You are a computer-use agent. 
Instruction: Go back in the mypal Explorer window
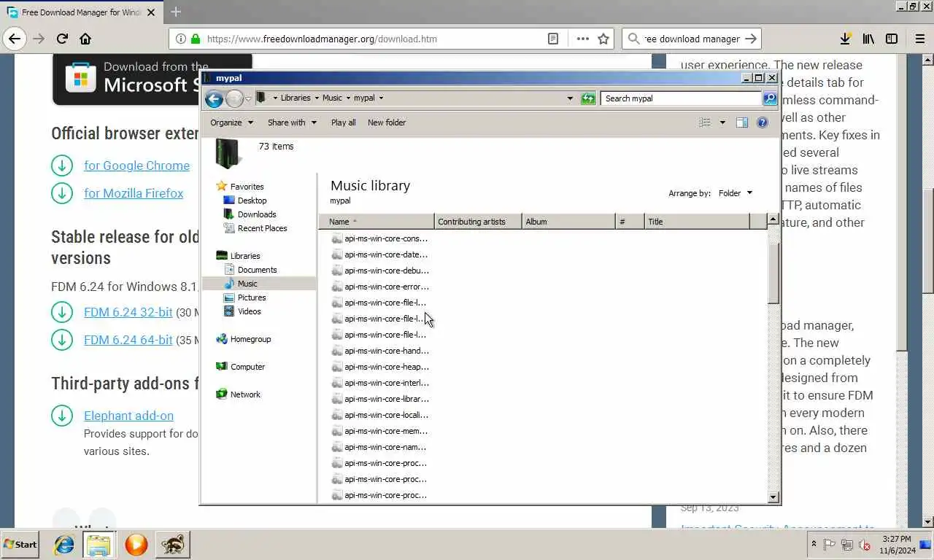(214, 98)
